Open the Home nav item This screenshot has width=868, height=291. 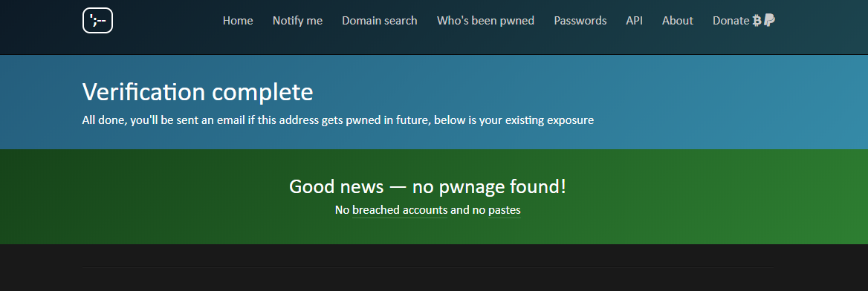pos(238,21)
